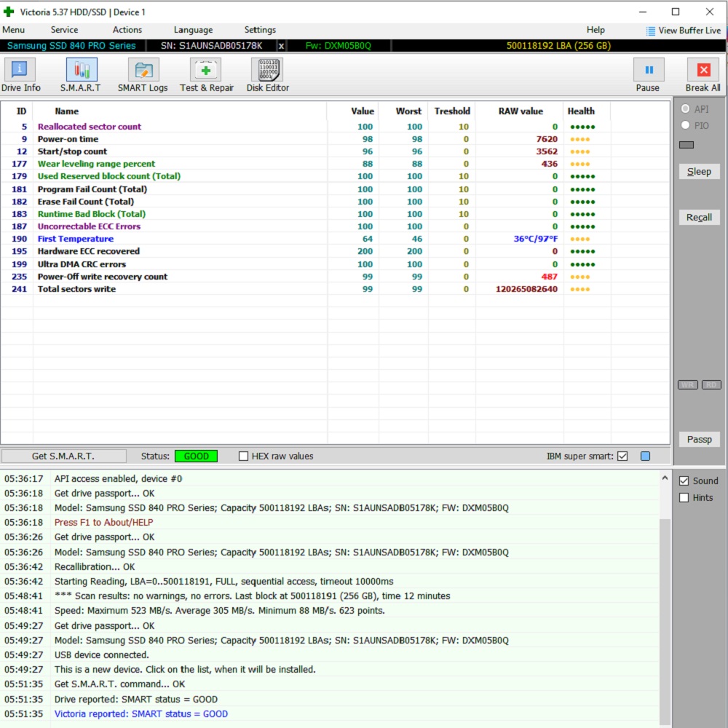Click the Get S.M.A.R.T. button
The height and width of the screenshot is (728, 728).
tap(63, 456)
